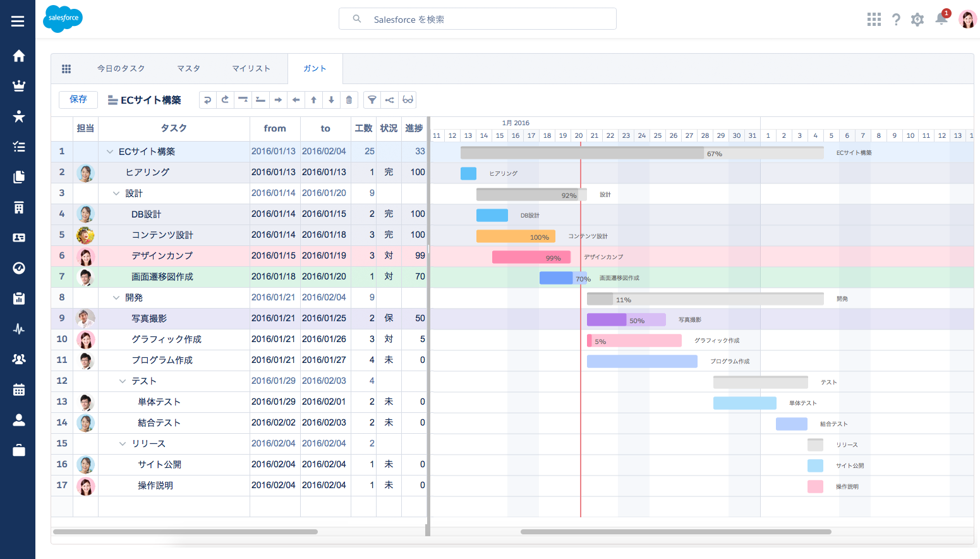Screen dimensions: 980x559
Task: Delete task with trash icon
Action: 349,100
